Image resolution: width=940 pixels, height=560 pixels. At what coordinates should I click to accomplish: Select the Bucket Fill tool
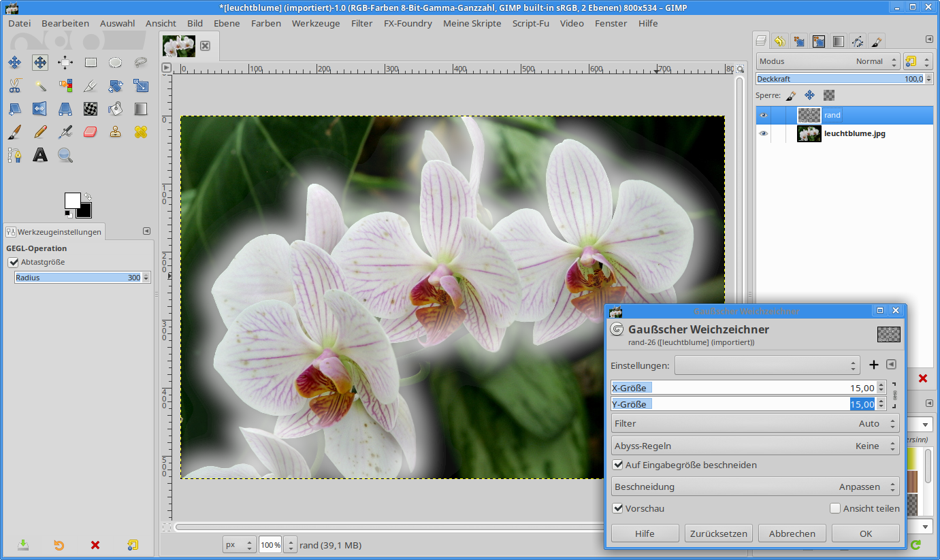[116, 109]
